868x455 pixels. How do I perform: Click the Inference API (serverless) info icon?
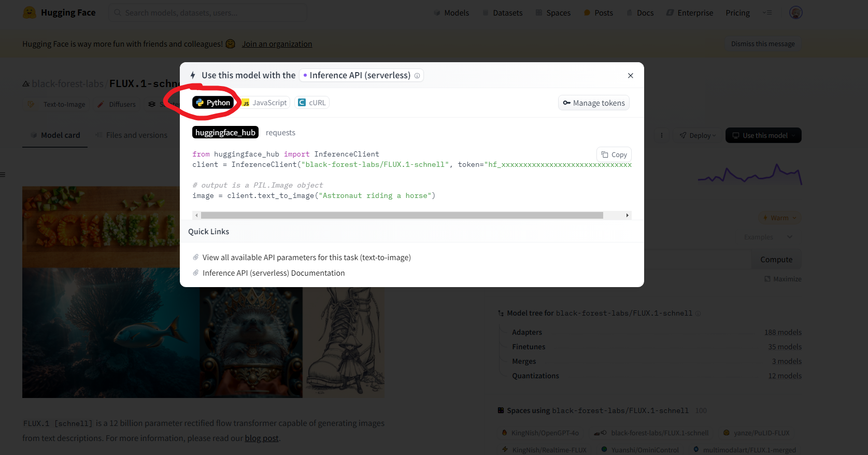(x=417, y=76)
